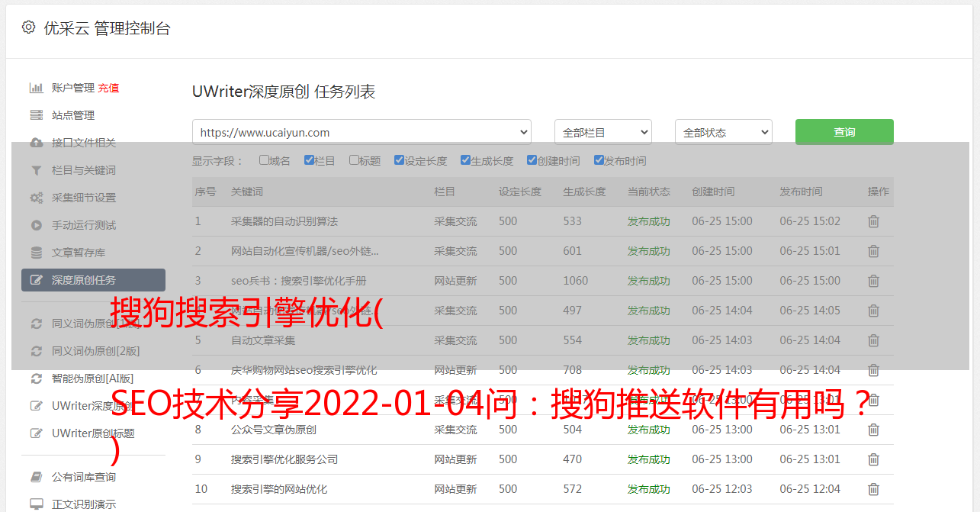Viewport: 980px width, 512px height.
Task: Enable the 域名 field checkbox
Action: (264, 160)
